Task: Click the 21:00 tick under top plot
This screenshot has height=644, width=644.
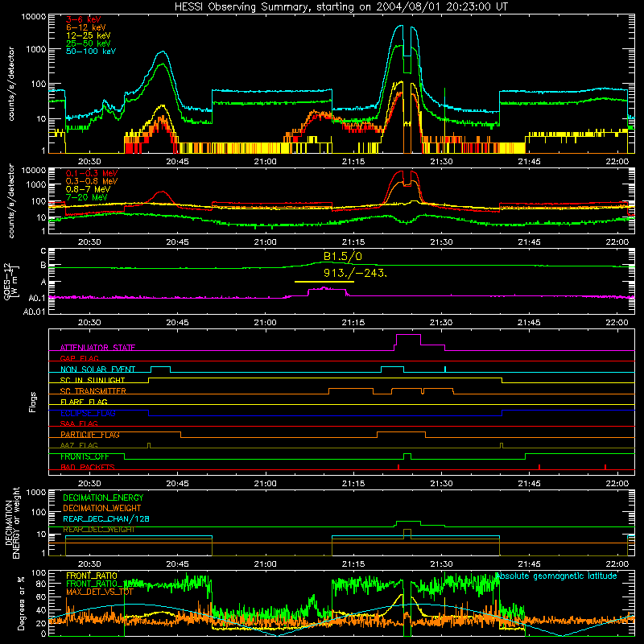Action: (266, 162)
